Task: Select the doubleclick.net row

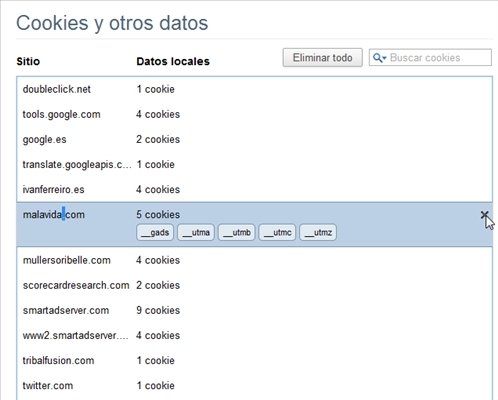Action: 254,89
